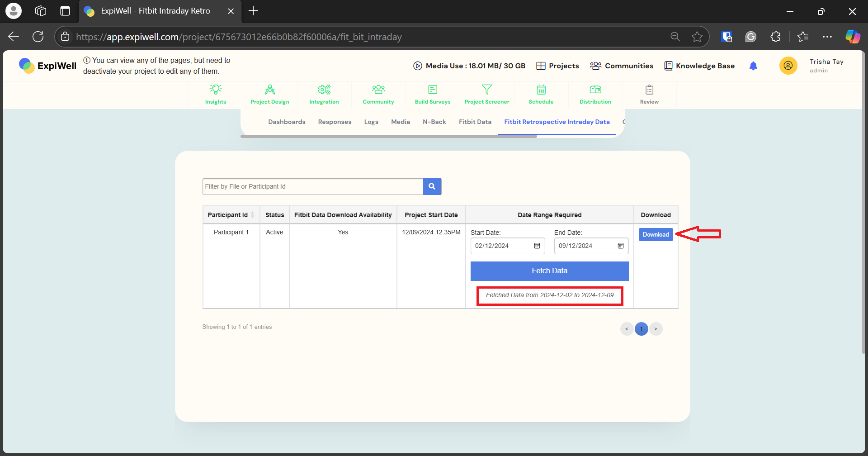Open browser Settings and more menu
Screen dimensions: 868x456
(x=827, y=37)
